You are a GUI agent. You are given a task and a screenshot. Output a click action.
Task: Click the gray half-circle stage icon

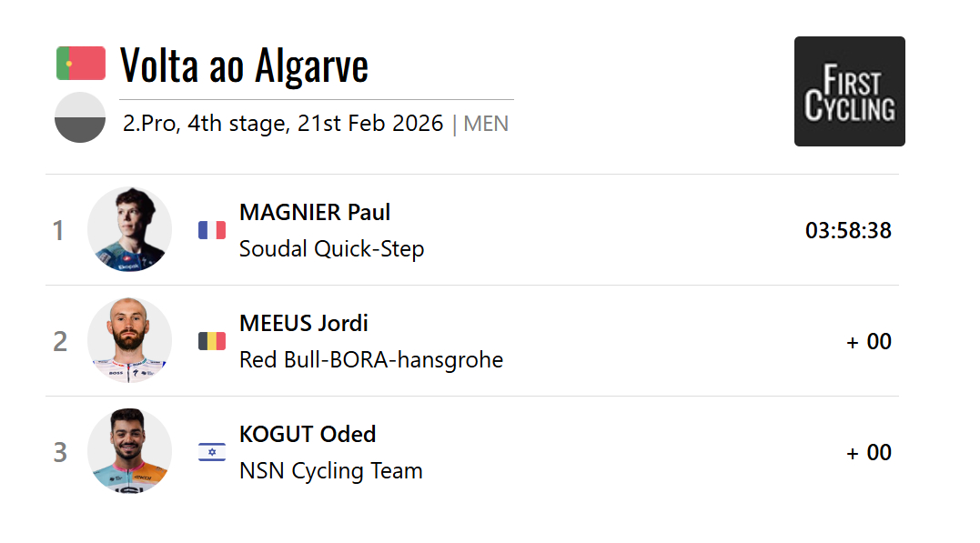80,117
